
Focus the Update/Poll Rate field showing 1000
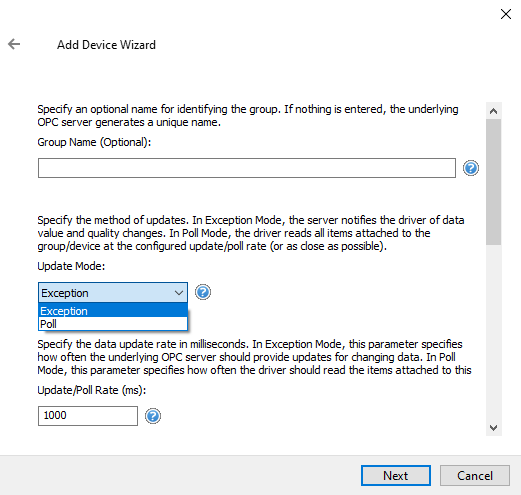point(88,416)
